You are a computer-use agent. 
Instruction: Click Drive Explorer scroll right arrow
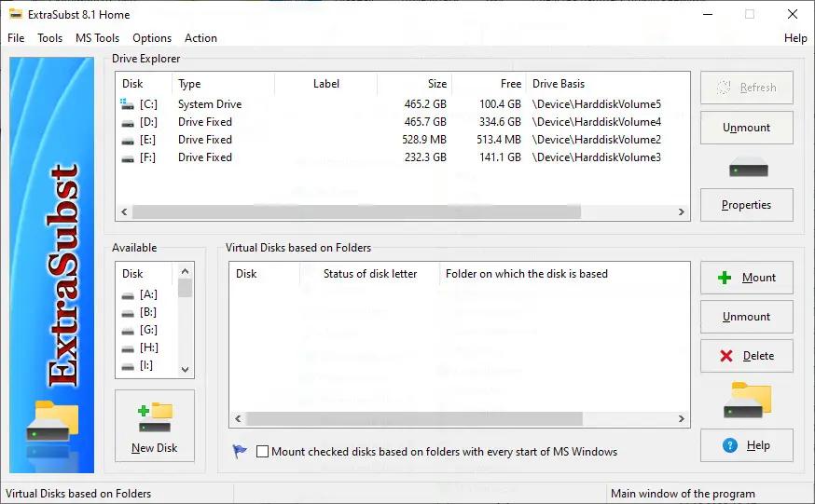(x=682, y=211)
